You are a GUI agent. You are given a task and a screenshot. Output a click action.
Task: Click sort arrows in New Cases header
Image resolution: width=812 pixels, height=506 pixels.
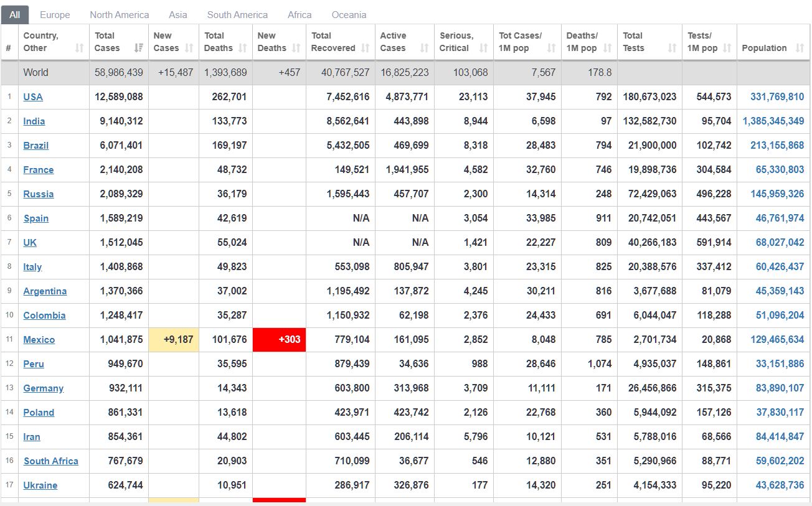tap(189, 48)
